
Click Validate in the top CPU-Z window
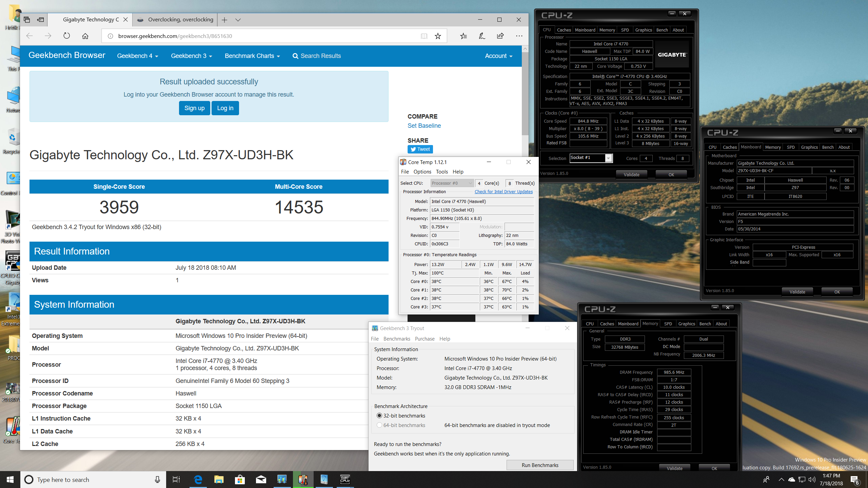coord(631,175)
